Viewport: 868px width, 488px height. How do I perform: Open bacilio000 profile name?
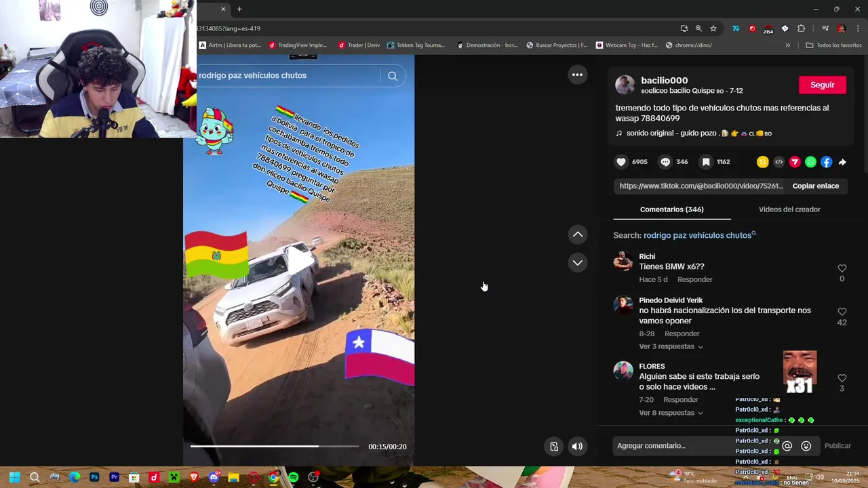(x=665, y=81)
